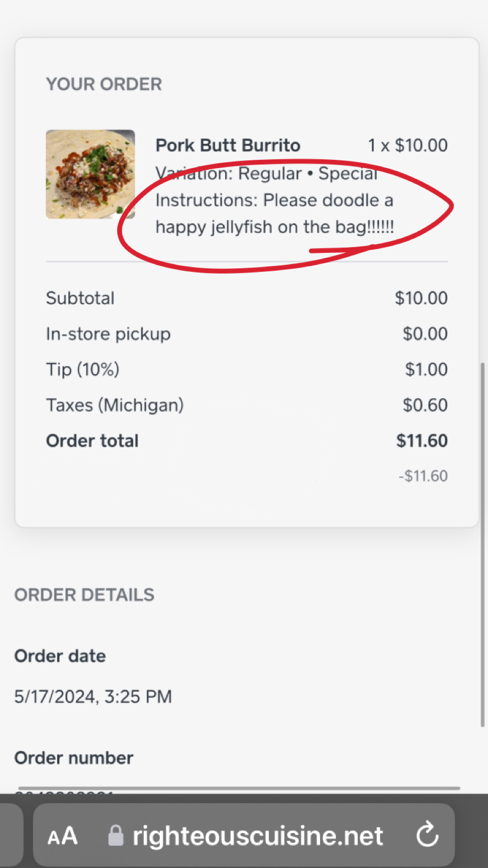488x868 pixels.
Task: Click the In-store pickup row label
Action: coord(108,334)
